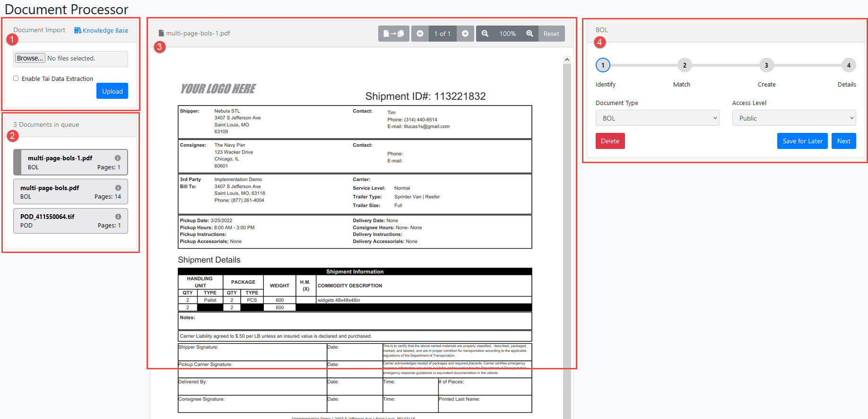Click the 100% zoom level indicator
This screenshot has height=419, width=868.
pos(507,34)
